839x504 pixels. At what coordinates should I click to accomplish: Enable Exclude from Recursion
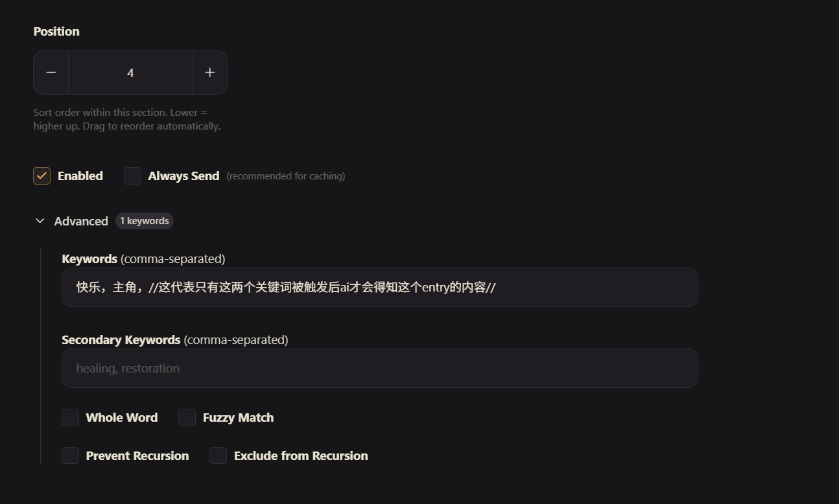[218, 455]
